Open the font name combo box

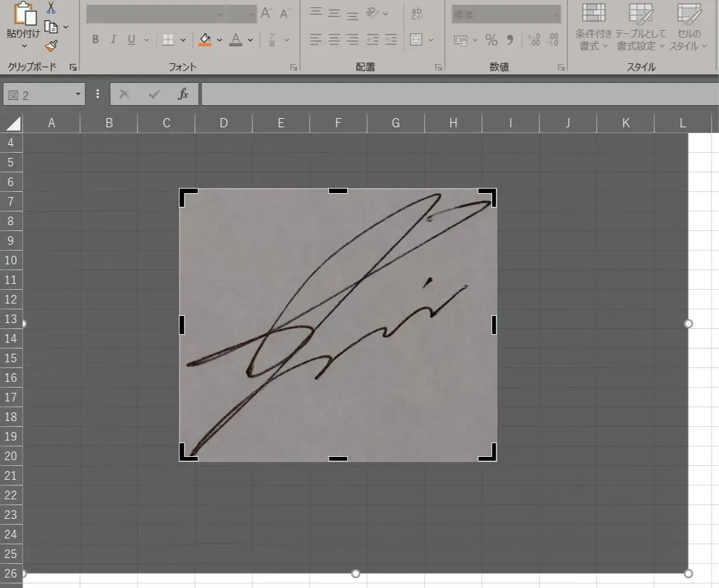[155, 14]
